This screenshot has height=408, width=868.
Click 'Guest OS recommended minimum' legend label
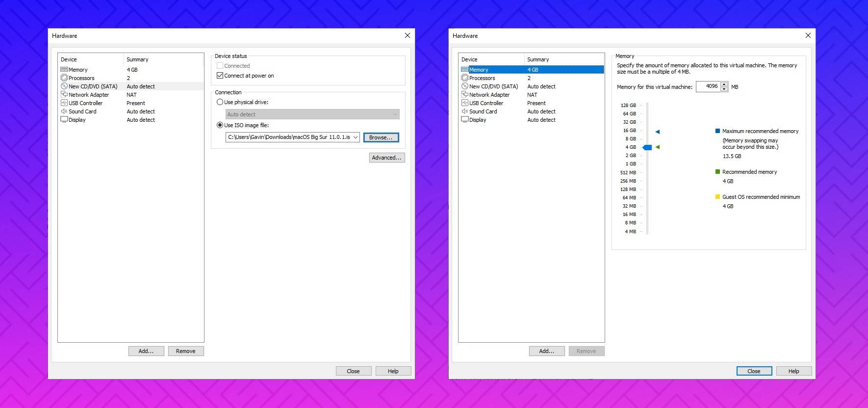tap(761, 197)
